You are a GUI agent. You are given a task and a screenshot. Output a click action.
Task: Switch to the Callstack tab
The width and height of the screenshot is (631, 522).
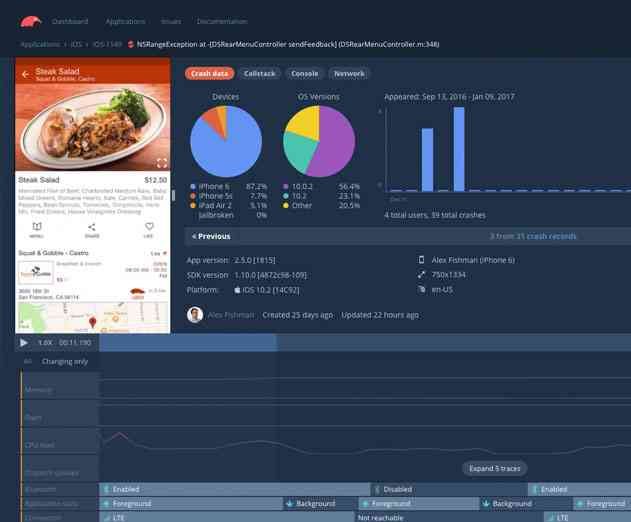(x=260, y=74)
